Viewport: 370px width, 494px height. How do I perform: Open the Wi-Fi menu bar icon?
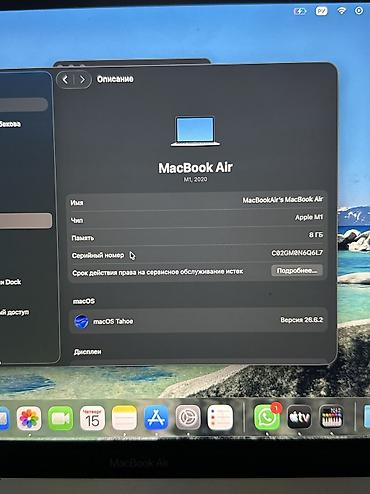click(341, 11)
